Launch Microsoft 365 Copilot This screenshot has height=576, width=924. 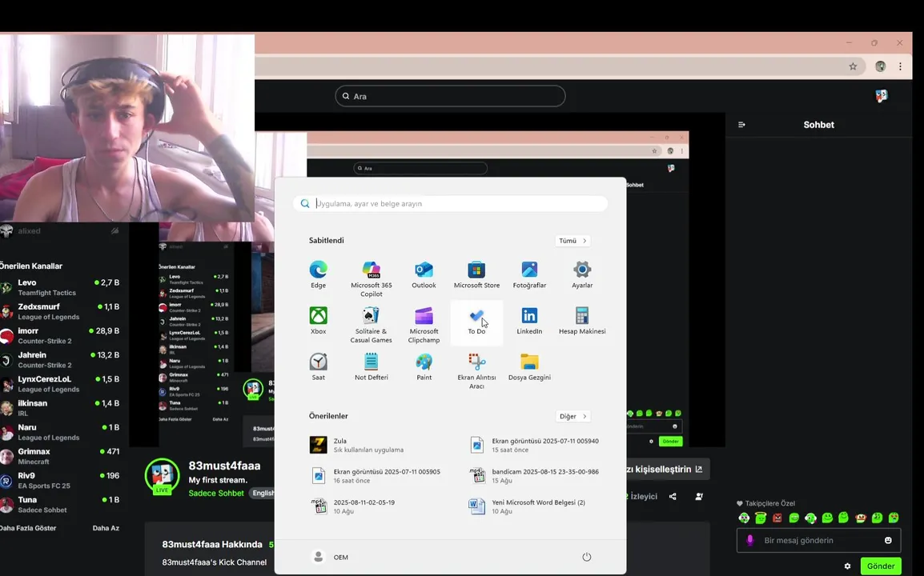pos(372,279)
